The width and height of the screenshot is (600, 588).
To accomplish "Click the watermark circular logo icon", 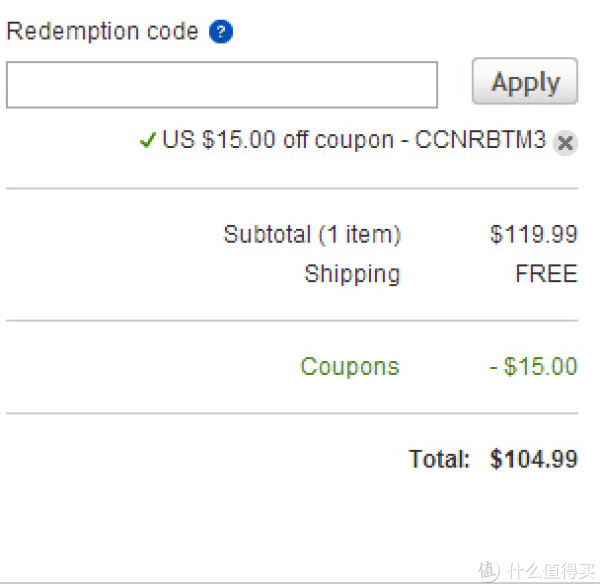I will point(489,571).
